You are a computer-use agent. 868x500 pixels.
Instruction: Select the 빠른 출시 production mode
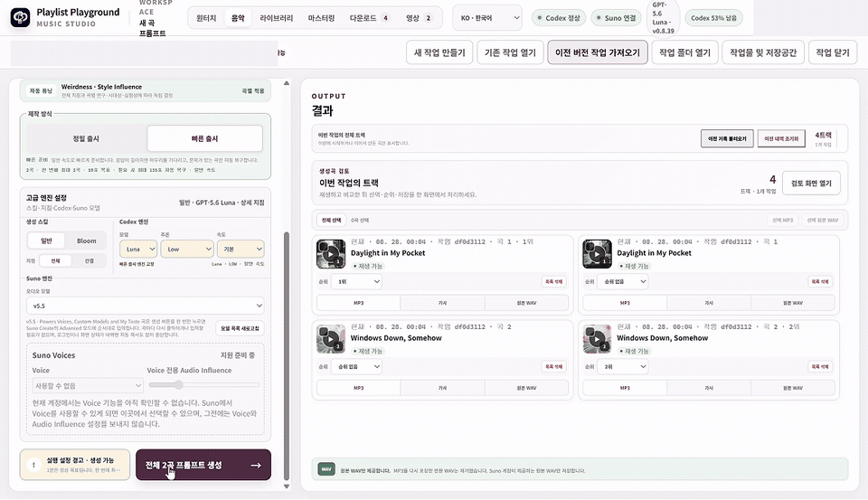click(x=205, y=138)
